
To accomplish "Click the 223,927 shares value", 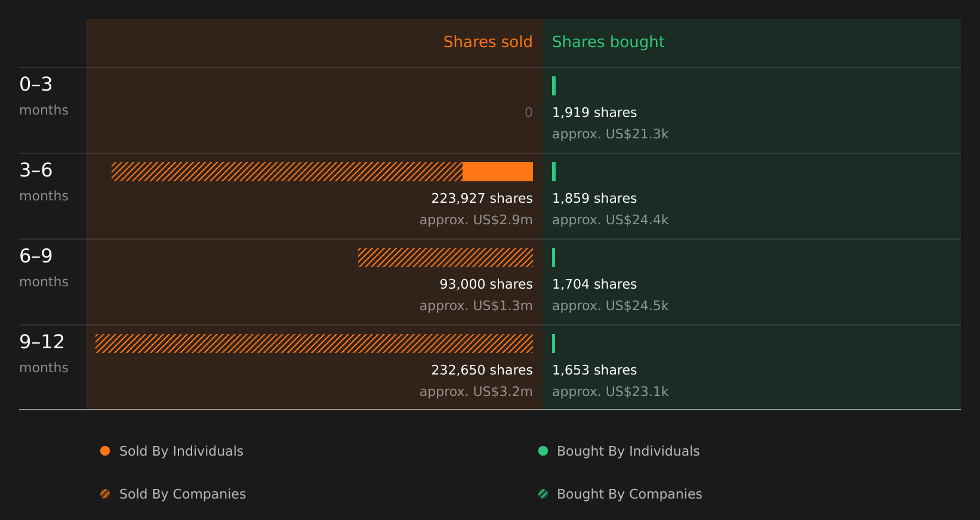I will pyautogui.click(x=482, y=198).
